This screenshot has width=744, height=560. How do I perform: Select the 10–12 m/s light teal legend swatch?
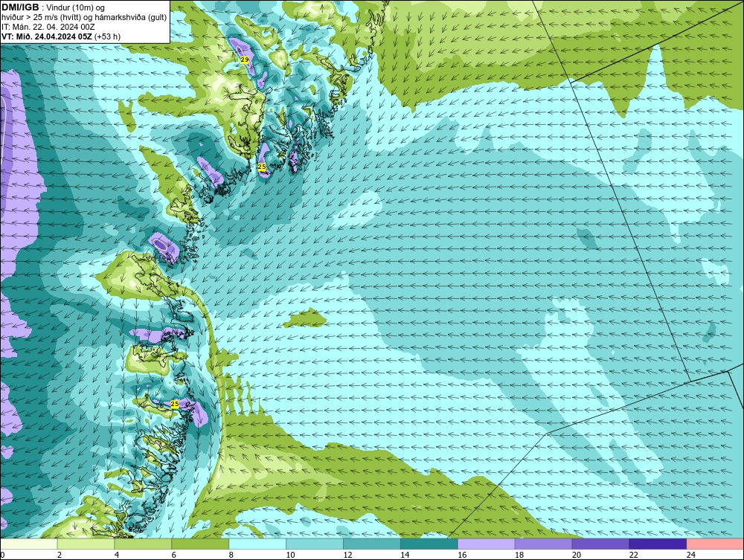[x=315, y=544]
